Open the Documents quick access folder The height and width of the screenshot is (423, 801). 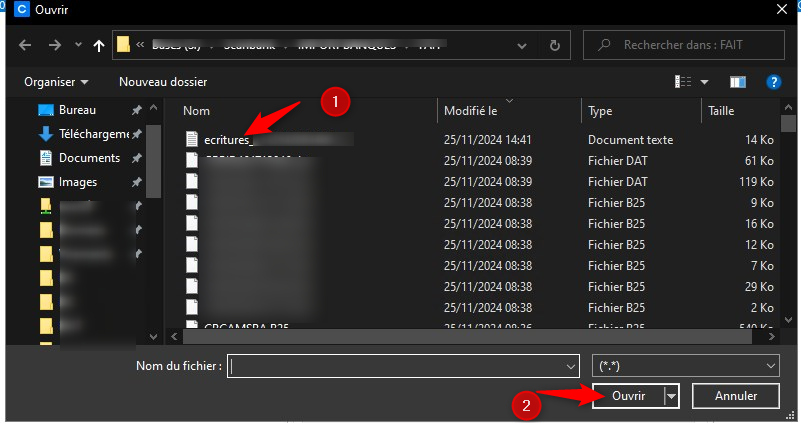[x=89, y=158]
